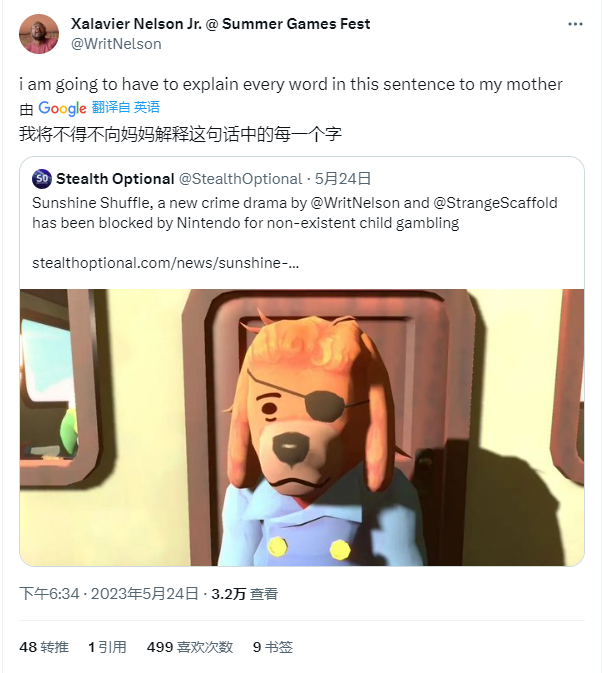Click the Stealth Optional avatar icon
This screenshot has height=673, width=602.
[x=42, y=179]
